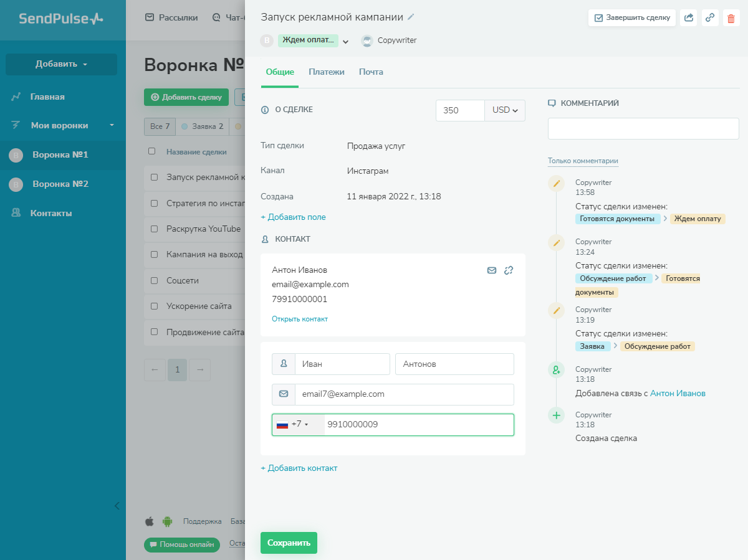Switch to the Платежи tab

[327, 72]
